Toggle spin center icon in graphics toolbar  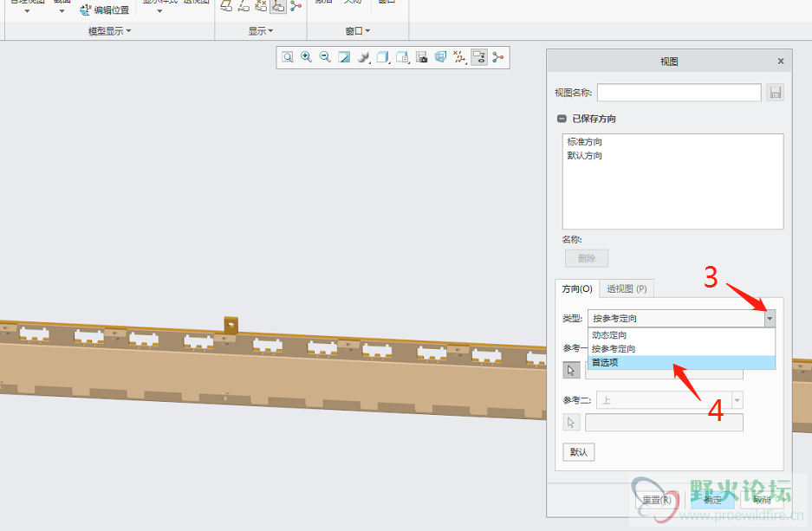click(x=498, y=57)
